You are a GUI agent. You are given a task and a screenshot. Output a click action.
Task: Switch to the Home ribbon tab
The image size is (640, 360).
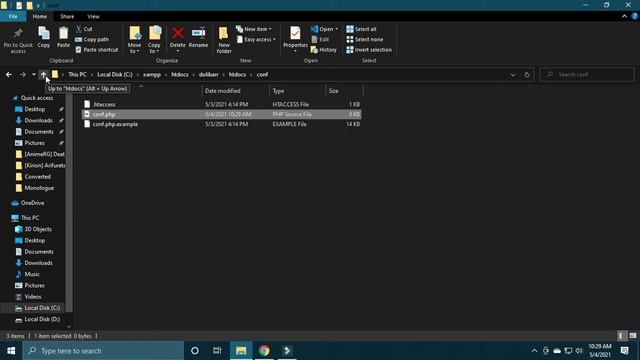(40, 16)
